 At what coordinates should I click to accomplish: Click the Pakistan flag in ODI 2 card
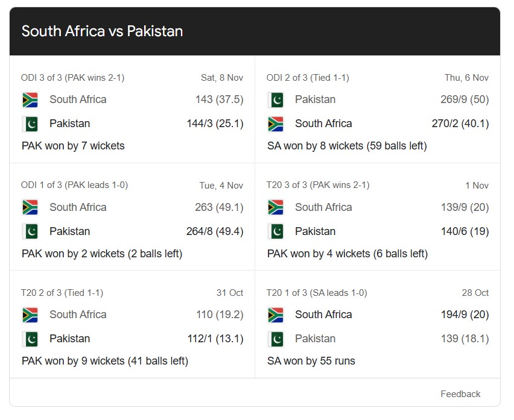pyautogui.click(x=275, y=99)
